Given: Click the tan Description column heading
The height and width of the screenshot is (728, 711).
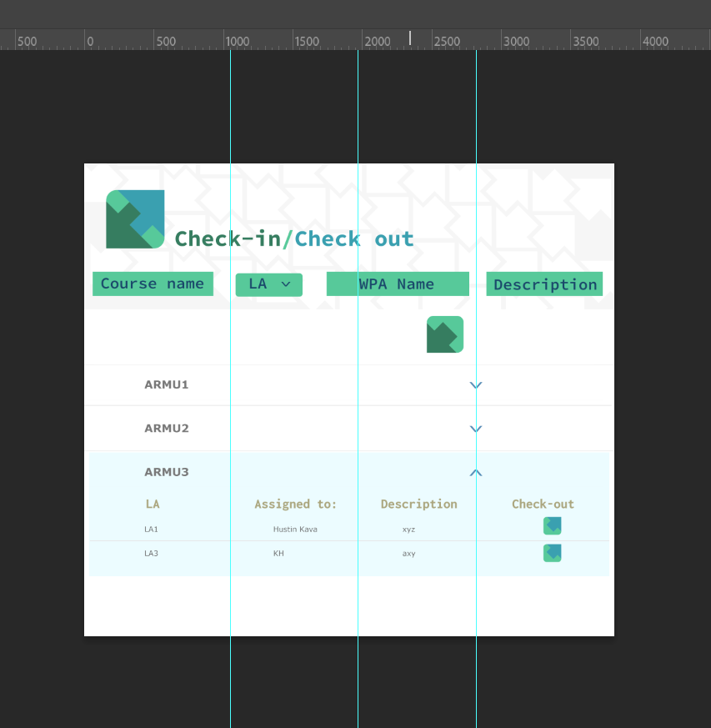Looking at the screenshot, I should (x=419, y=505).
